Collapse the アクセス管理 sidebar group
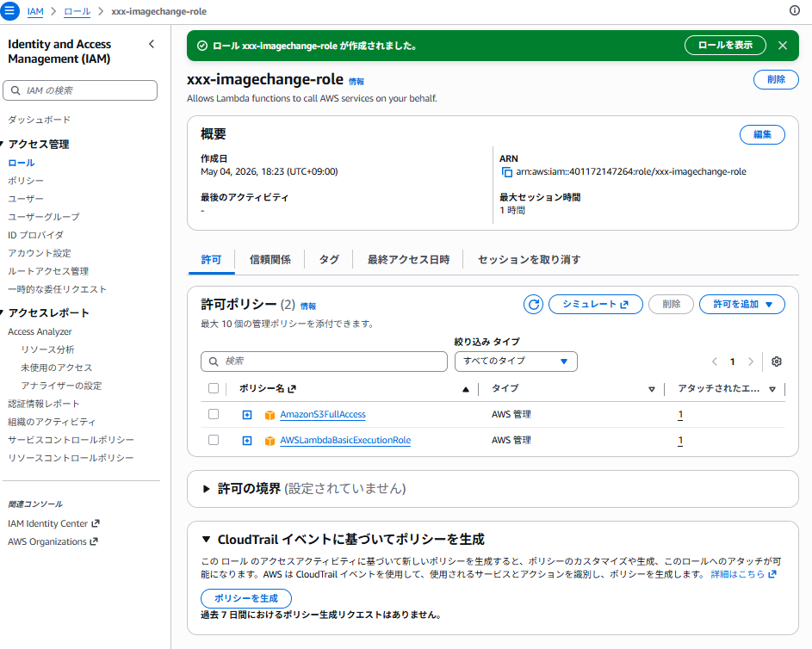The image size is (812, 649). click(3, 144)
